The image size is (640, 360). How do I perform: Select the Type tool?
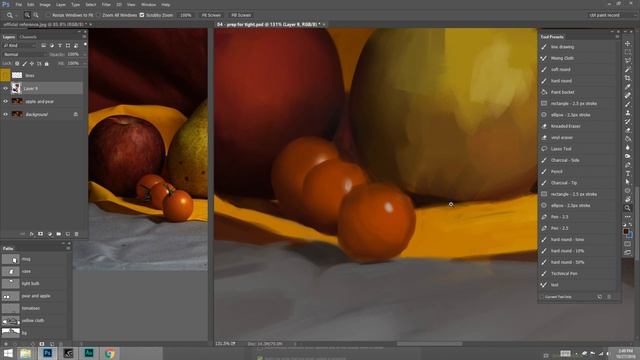628,173
